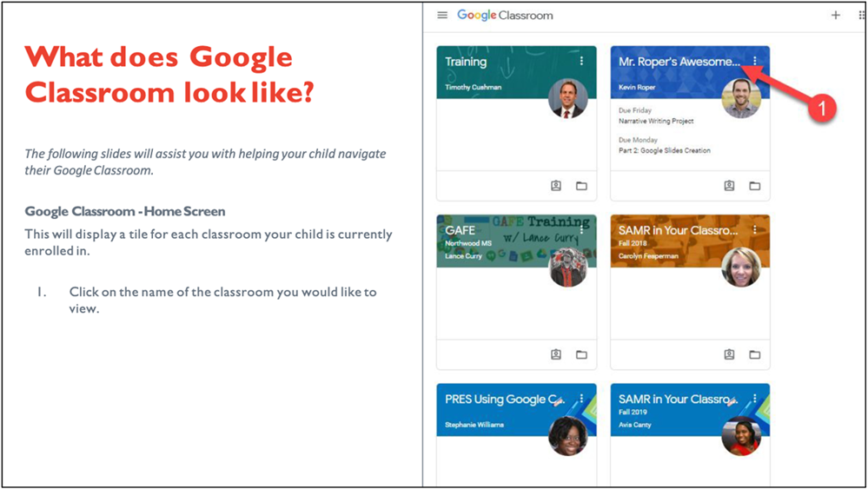This screenshot has width=868, height=489.
Task: Open three-dot menu on PRES Using Google card
Action: (x=581, y=399)
